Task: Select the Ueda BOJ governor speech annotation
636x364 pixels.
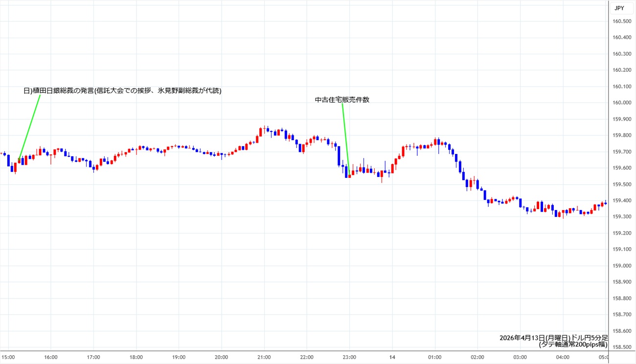Action: tap(122, 91)
